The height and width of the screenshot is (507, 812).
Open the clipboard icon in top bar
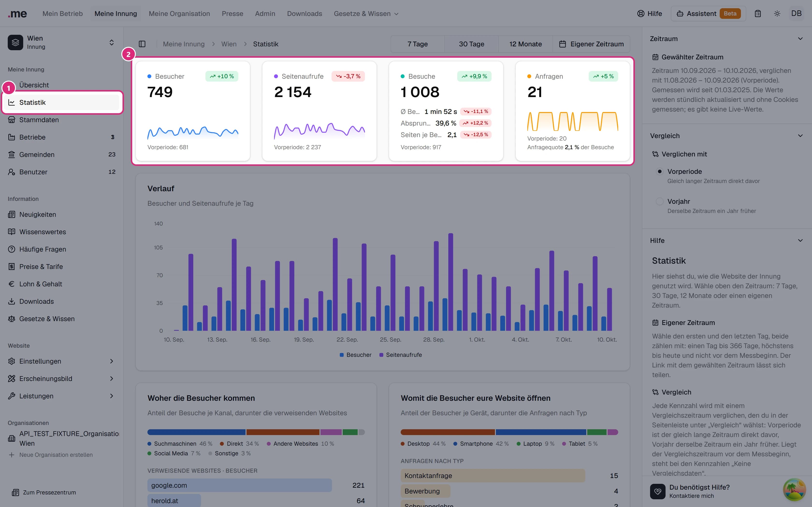758,14
